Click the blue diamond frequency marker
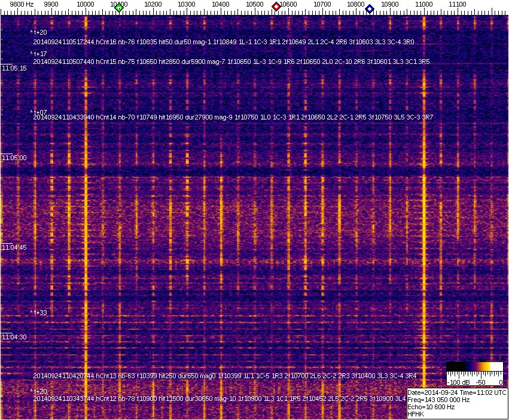 pyautogui.click(x=370, y=9)
